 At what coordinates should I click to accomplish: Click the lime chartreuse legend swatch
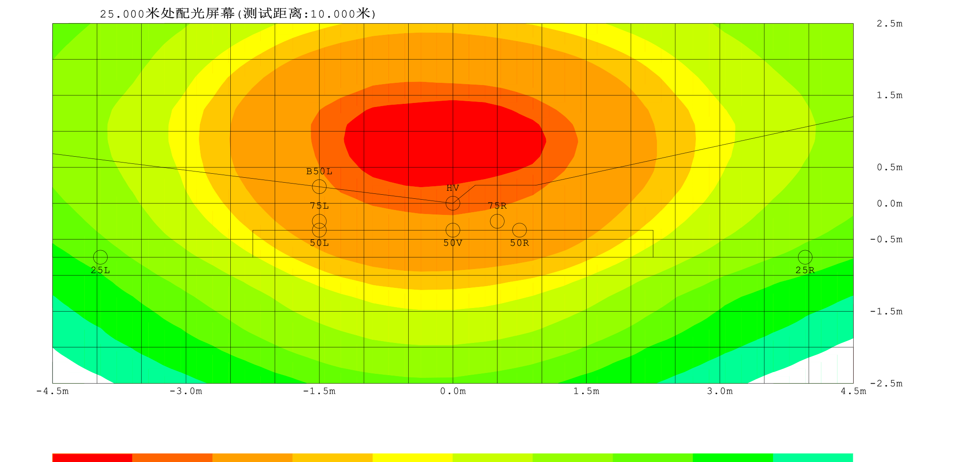coord(573,458)
